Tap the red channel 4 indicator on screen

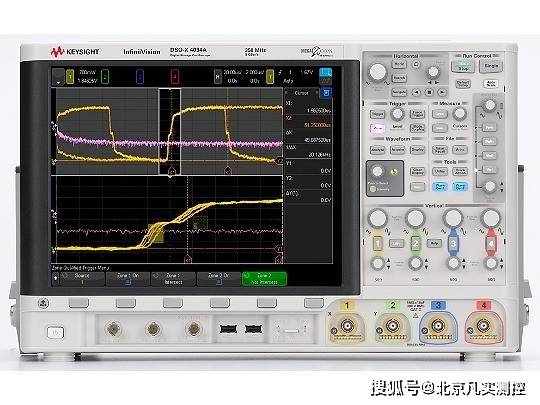[x=175, y=76]
